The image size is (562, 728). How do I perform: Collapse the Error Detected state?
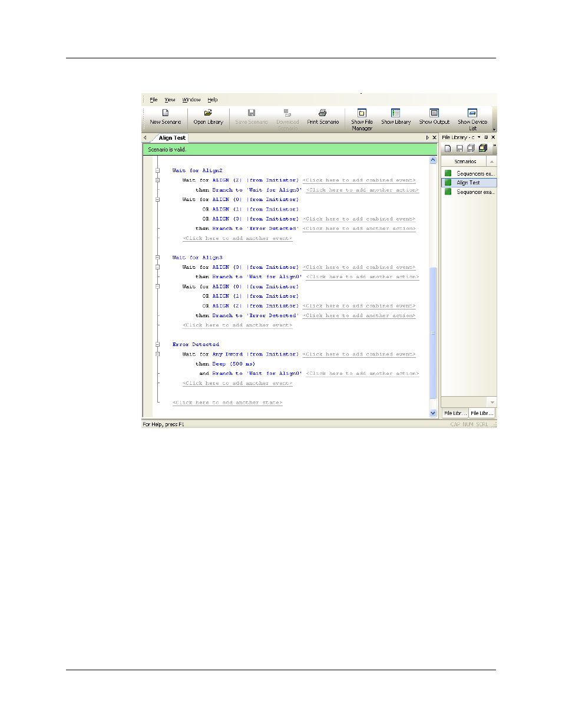(158, 344)
